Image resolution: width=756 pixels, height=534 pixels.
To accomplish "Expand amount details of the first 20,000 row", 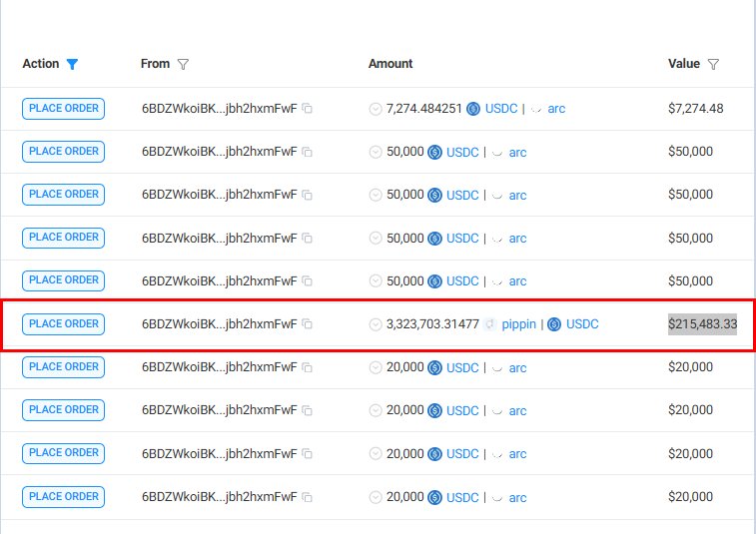I will pyautogui.click(x=376, y=367).
